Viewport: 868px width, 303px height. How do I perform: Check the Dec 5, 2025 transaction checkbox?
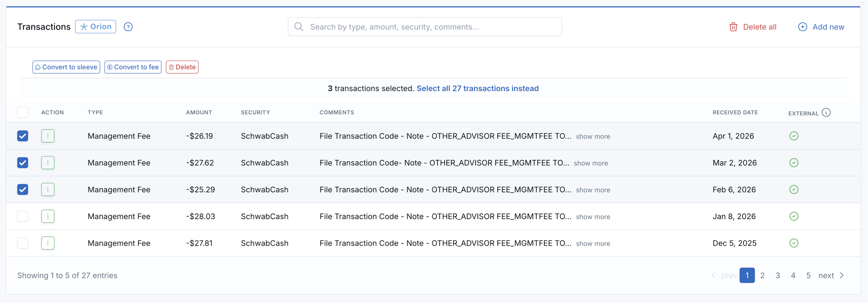[x=23, y=243]
